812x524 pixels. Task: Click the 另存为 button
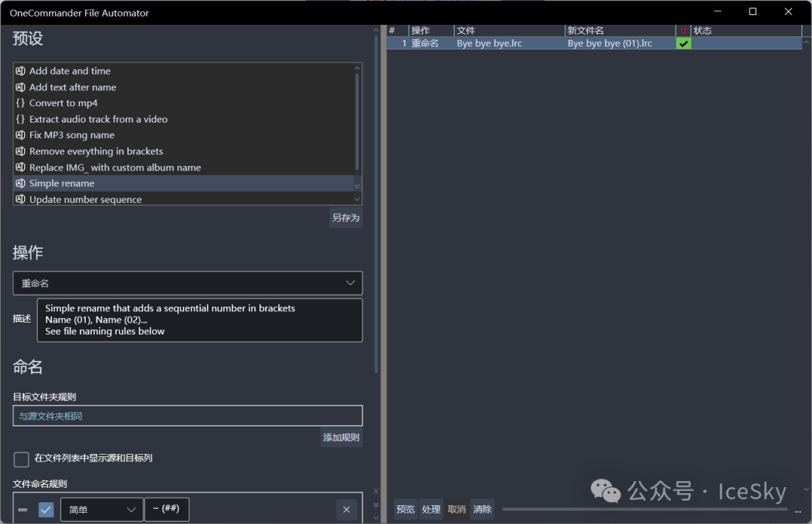tap(346, 218)
